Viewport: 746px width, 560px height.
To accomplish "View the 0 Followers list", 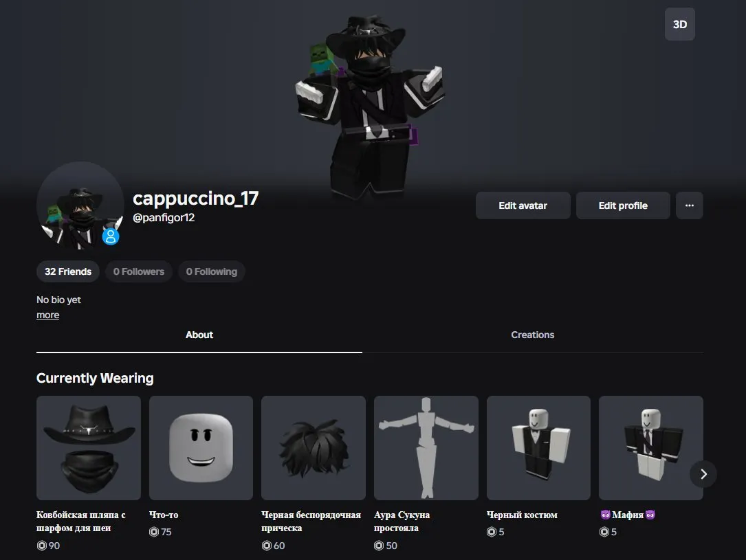I will 138,271.
